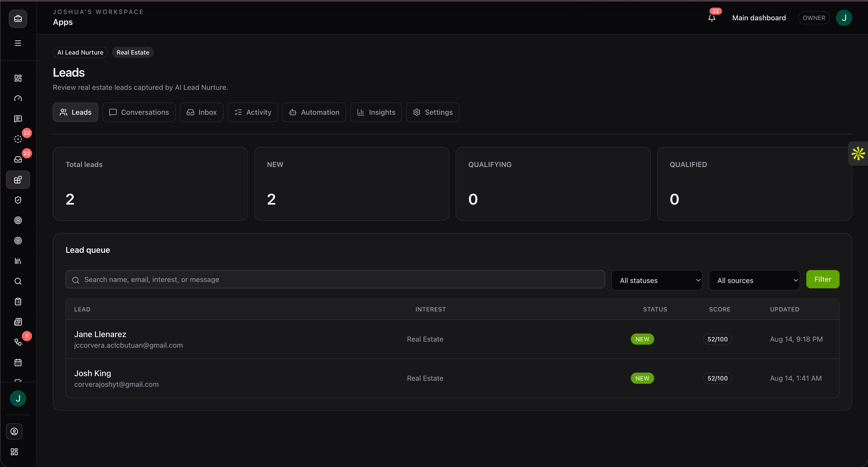Click the QUALIFIED stat card
The image size is (868, 467).
754,184
